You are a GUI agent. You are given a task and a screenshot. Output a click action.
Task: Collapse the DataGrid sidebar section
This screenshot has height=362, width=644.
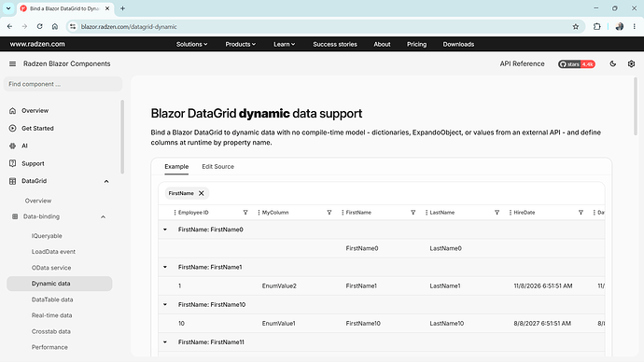[106, 181]
